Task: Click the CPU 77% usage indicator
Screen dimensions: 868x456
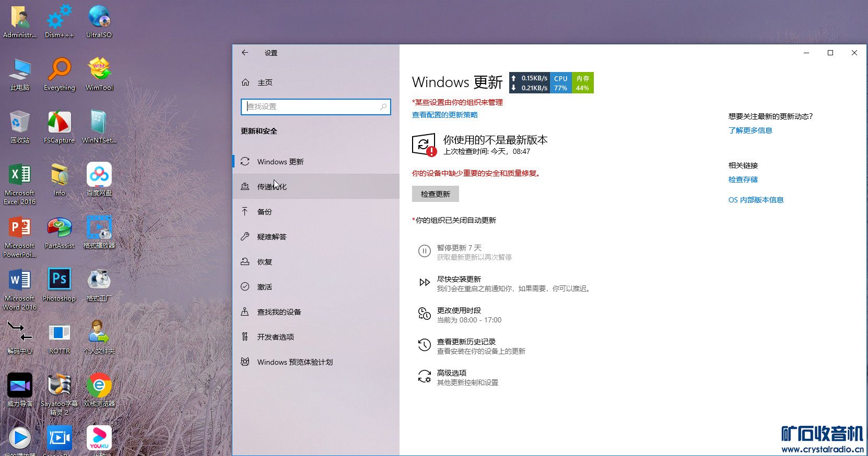Action: point(561,83)
